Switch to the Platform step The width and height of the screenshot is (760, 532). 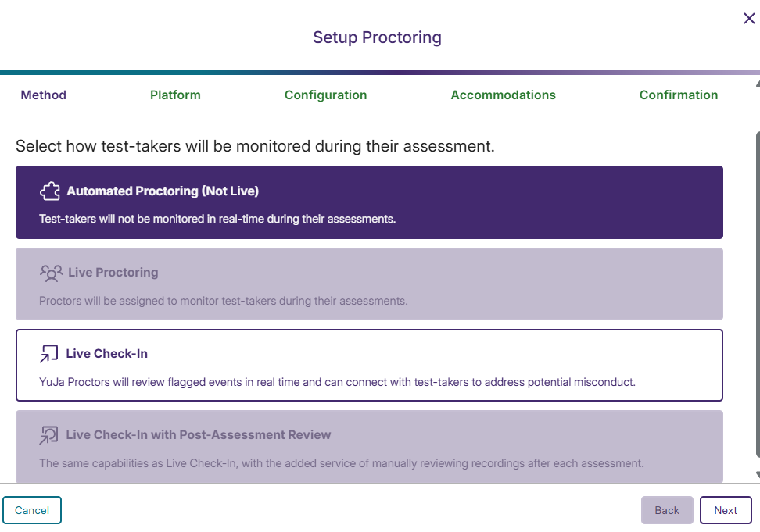point(175,95)
